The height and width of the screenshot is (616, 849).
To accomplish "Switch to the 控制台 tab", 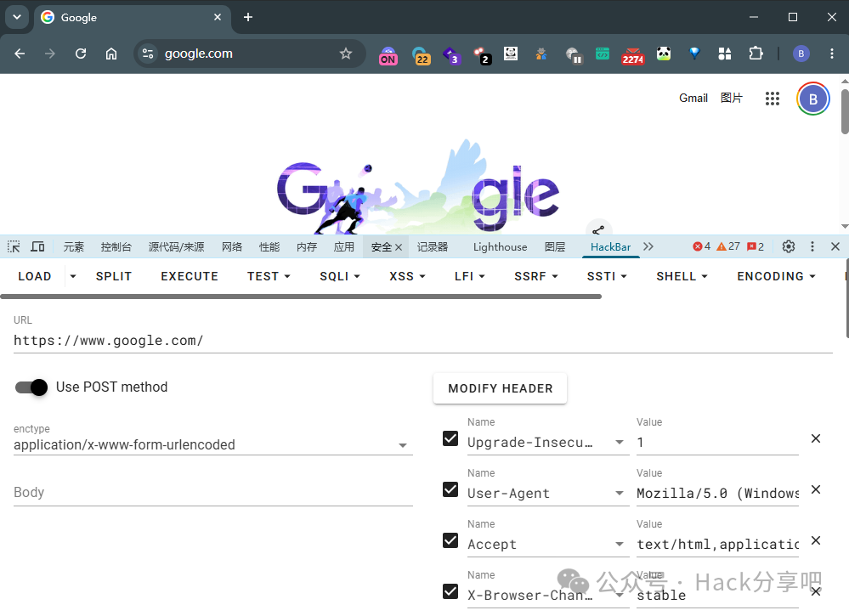I will pos(116,247).
